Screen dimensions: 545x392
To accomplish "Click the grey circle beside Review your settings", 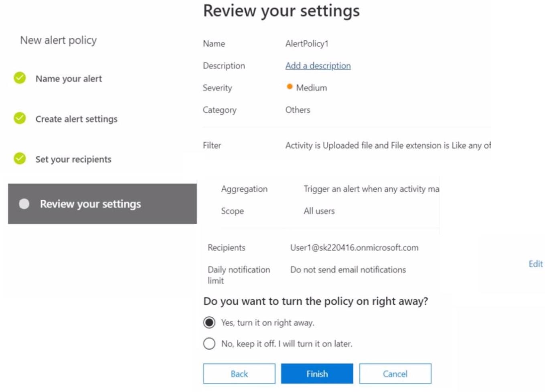I will [x=24, y=204].
